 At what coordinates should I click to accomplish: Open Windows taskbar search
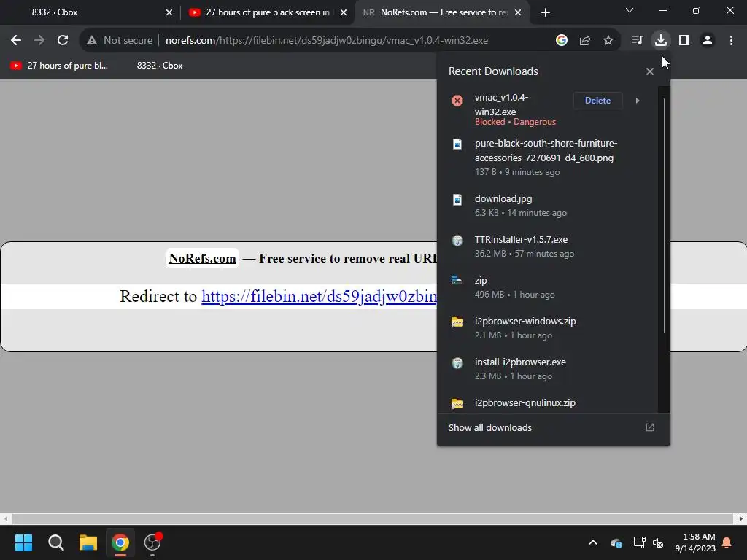point(55,542)
